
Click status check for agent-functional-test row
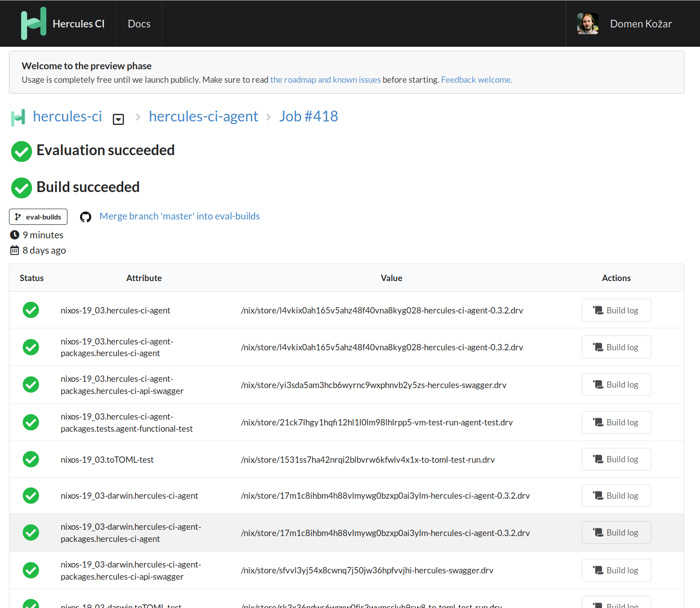(x=31, y=422)
